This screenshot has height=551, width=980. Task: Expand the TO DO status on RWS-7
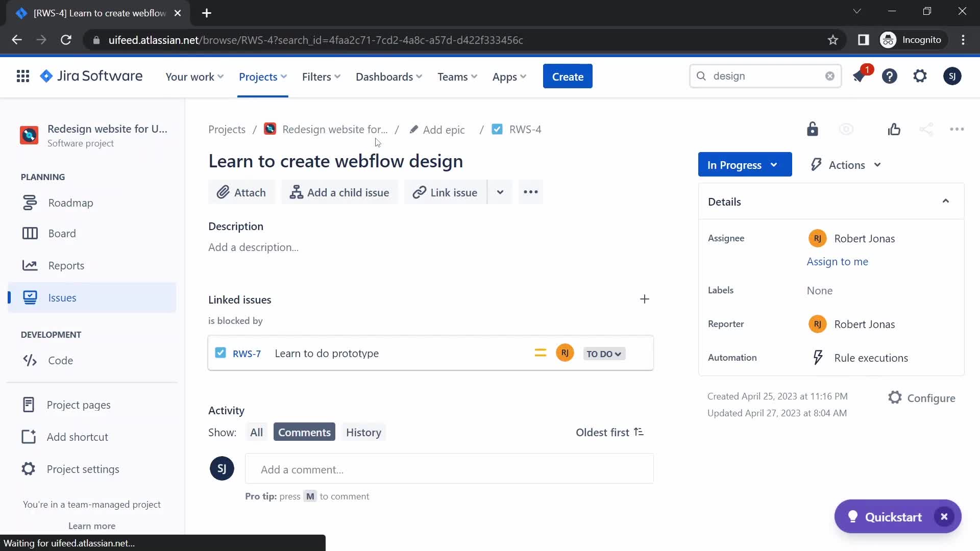(x=602, y=353)
